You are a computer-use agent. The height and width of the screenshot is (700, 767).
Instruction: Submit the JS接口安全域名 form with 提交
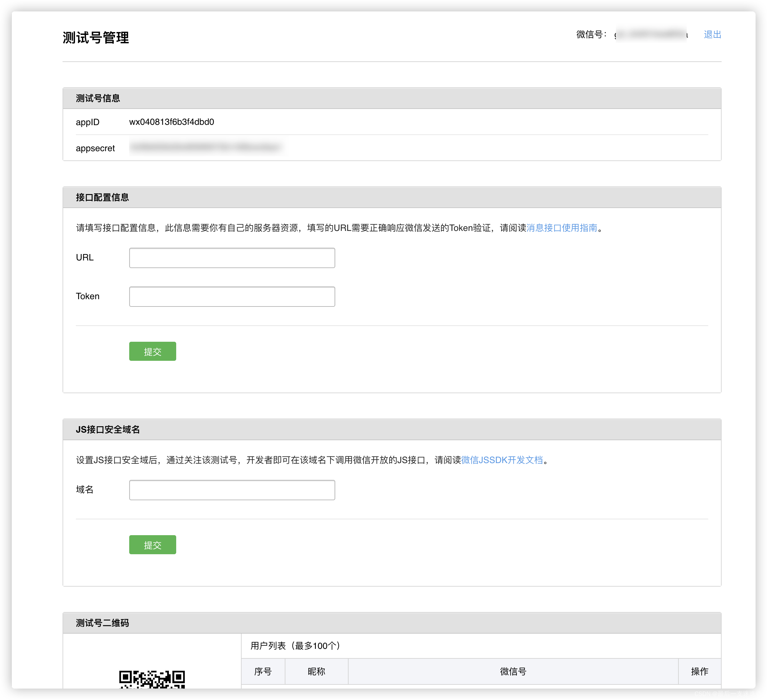[x=153, y=545]
